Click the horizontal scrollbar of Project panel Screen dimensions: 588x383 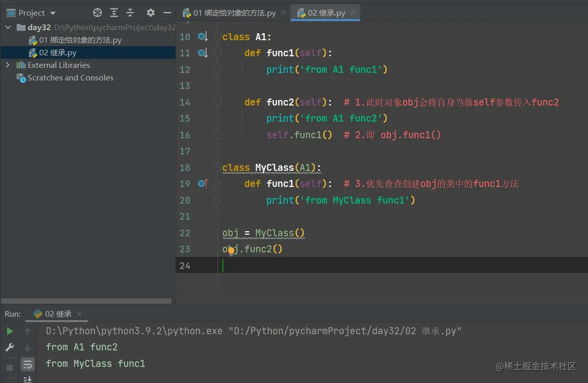tap(86, 301)
